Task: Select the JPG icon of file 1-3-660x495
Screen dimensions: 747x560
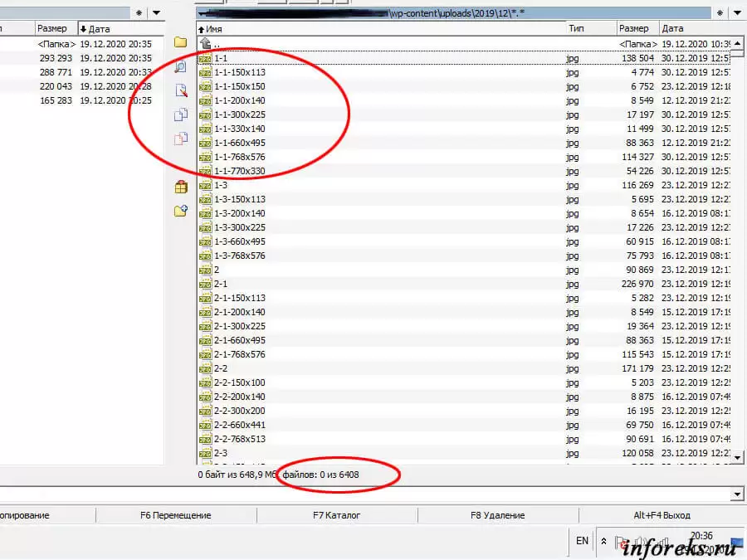Action: pos(205,241)
